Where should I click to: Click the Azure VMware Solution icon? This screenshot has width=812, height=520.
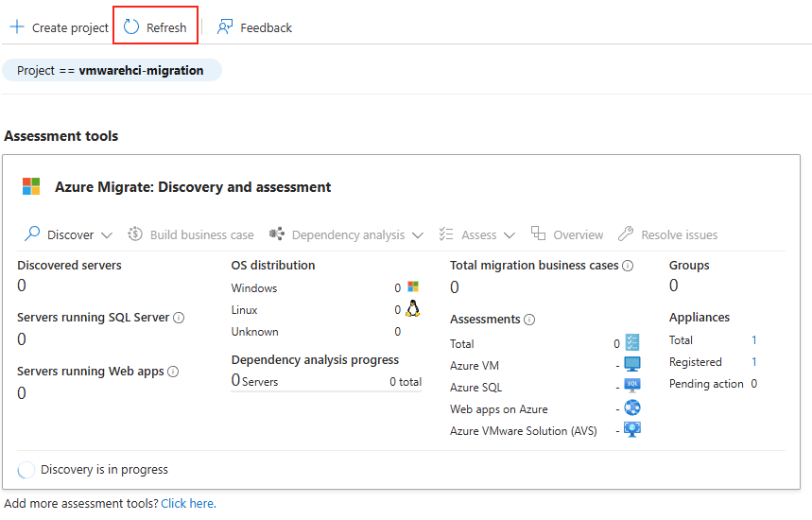[632, 429]
